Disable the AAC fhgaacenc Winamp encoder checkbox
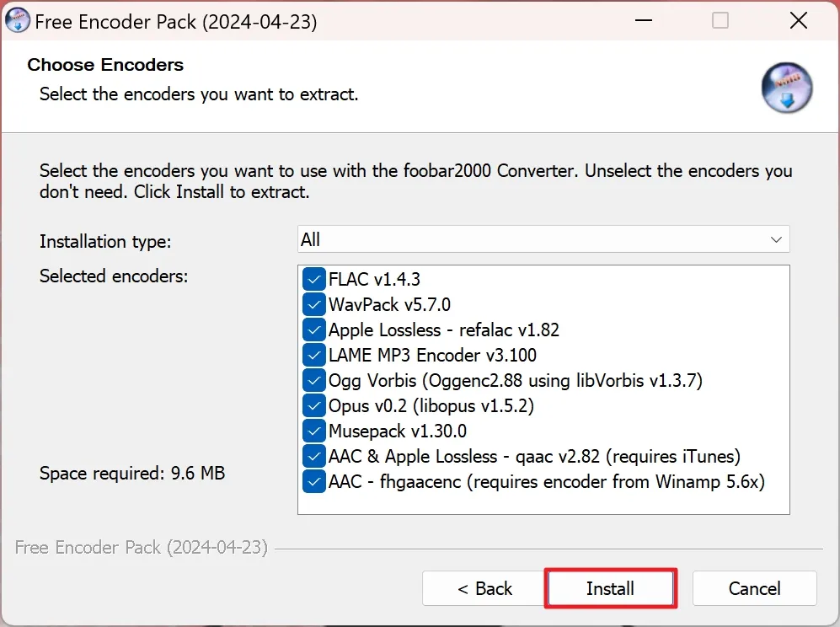The image size is (840, 627). click(x=314, y=481)
